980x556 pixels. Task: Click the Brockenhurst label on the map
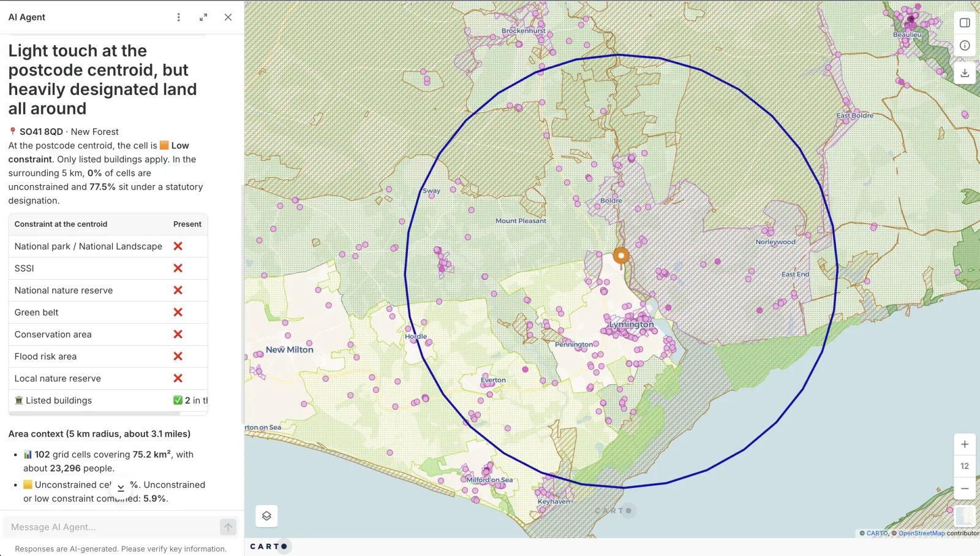pos(524,31)
